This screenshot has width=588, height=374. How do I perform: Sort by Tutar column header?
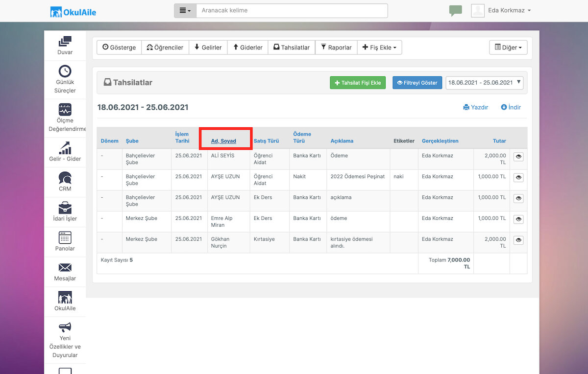[x=499, y=141]
